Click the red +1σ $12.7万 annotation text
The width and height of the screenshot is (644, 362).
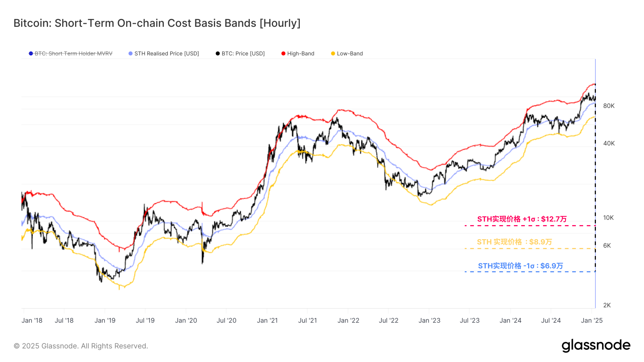(x=522, y=219)
